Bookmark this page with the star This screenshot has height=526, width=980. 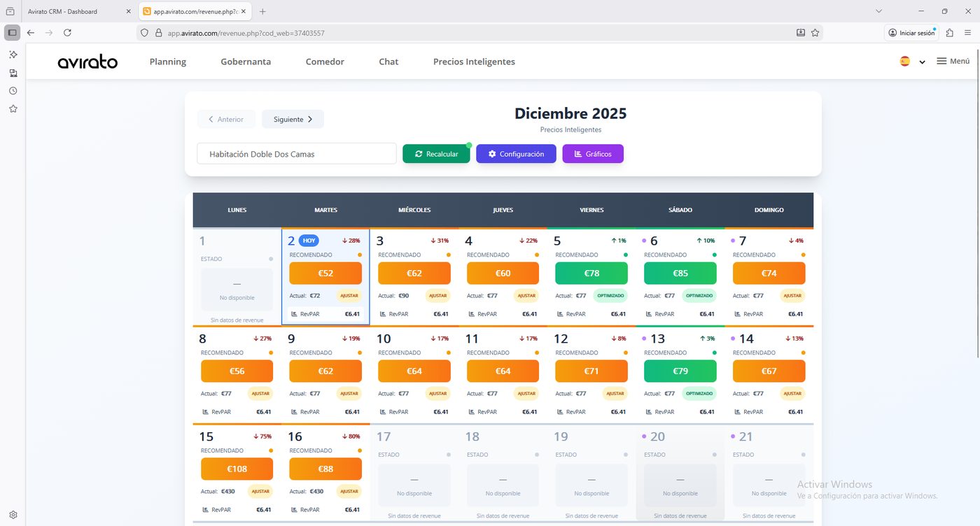tap(815, 33)
